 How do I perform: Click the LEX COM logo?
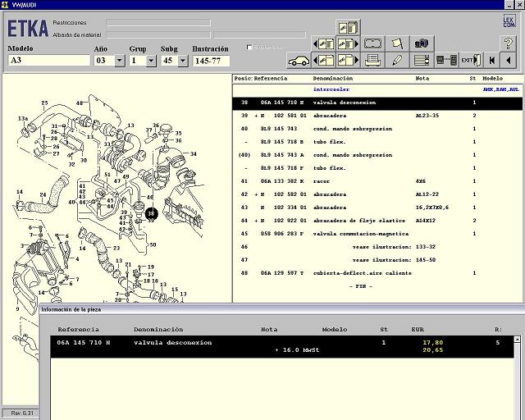[509, 21]
